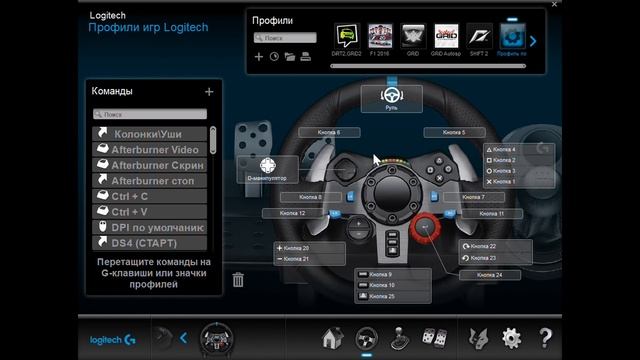The height and width of the screenshot is (360, 640).
Task: Open steering wheel settings tab icon
Action: pyautogui.click(x=367, y=338)
